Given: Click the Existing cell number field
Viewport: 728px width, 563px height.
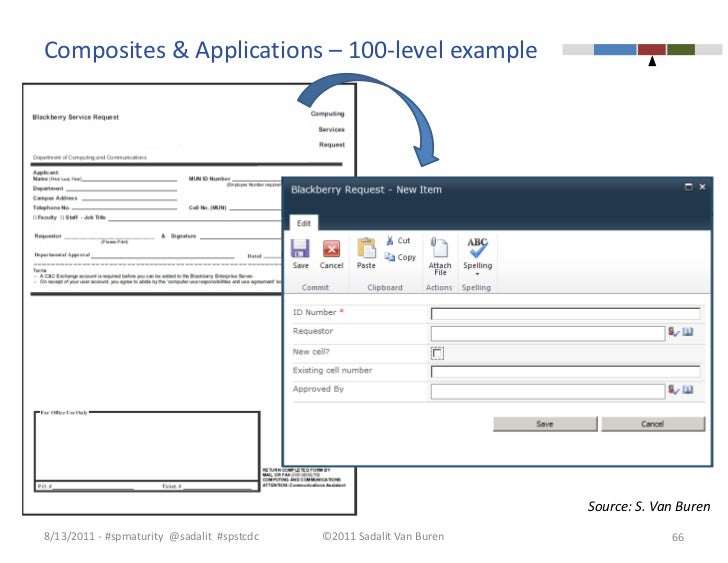Looking at the screenshot, I should (566, 371).
